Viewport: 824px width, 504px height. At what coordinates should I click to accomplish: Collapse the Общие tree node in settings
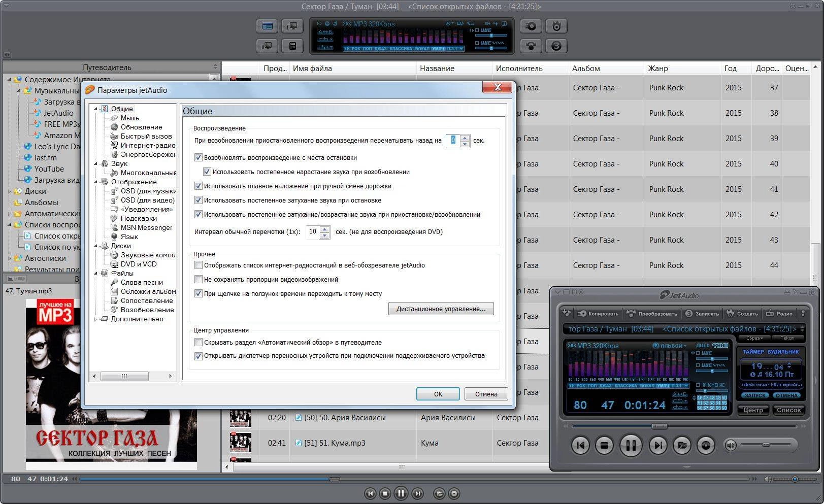click(x=95, y=109)
